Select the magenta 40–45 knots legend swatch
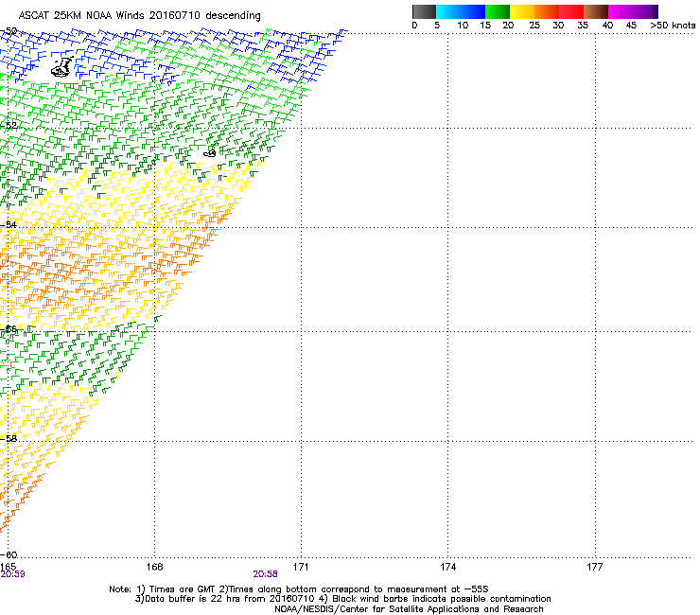This screenshot has height=615, width=700. coord(621,11)
